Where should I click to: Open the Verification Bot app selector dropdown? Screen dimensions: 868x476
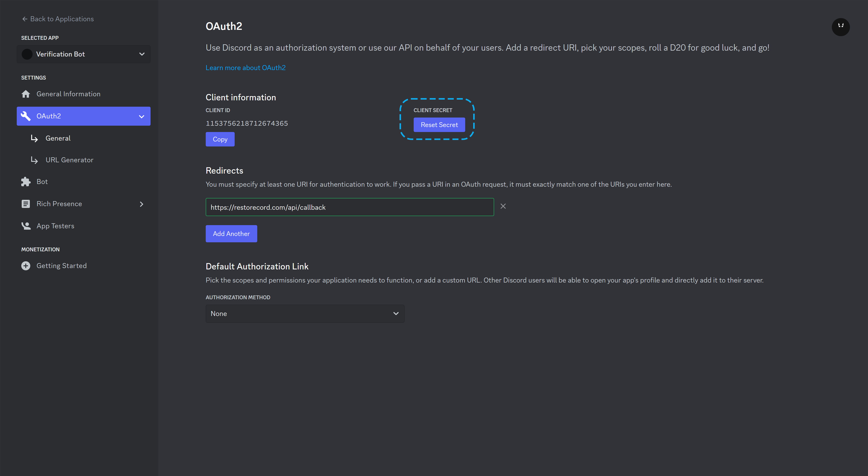tap(142, 54)
